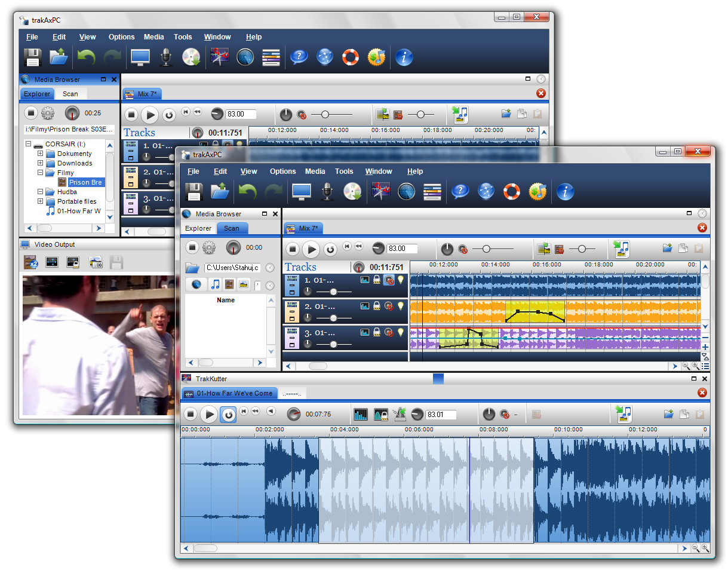
Task: Take a snapshot with Video Output camera icon
Action: [x=95, y=262]
